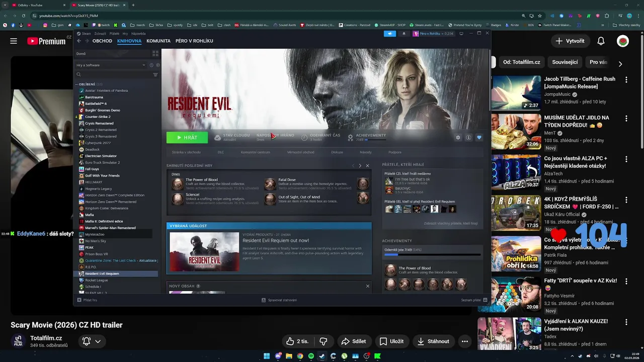Click the recent activity clock filter icon
This screenshot has height=362, width=644.
click(151, 65)
